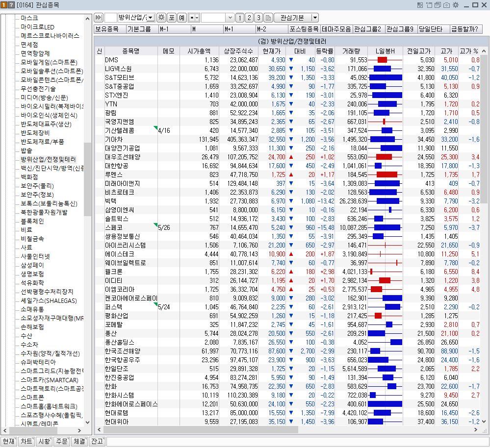
Task: Click the 주문 bottom tab button
Action: (62, 441)
